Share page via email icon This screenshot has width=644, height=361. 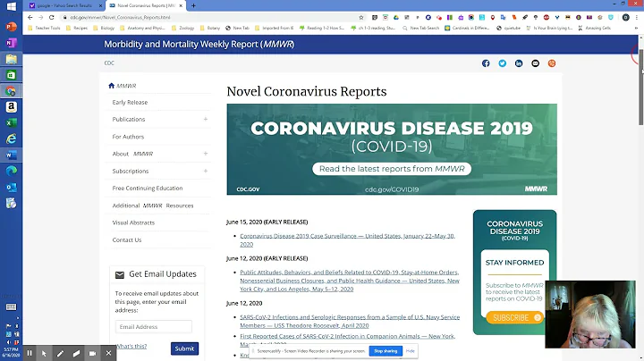pyautogui.click(x=535, y=63)
